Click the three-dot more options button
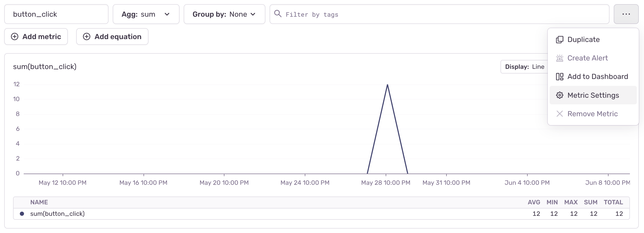 click(626, 14)
